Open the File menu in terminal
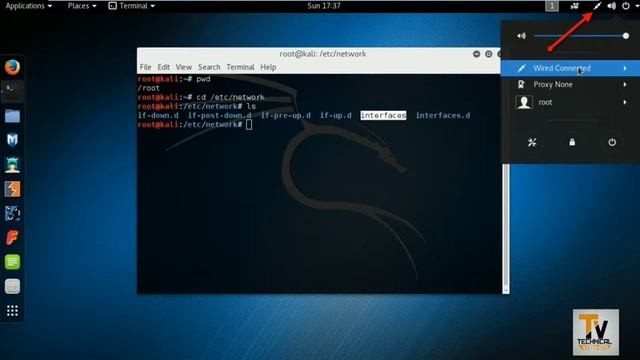This screenshot has height=360, width=640. click(x=145, y=67)
